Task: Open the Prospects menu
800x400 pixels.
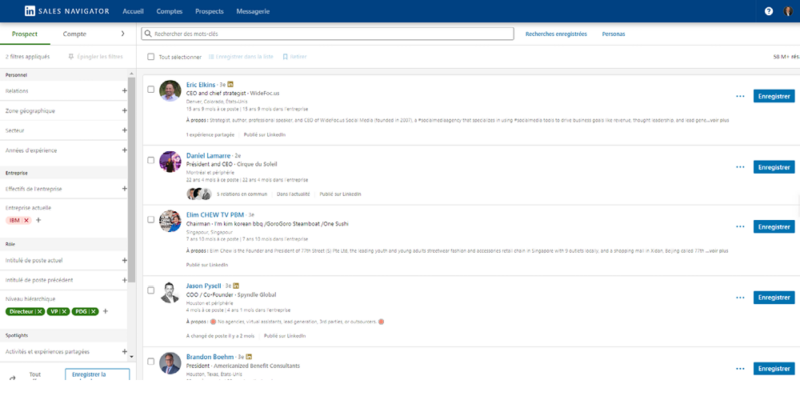Action: point(209,11)
